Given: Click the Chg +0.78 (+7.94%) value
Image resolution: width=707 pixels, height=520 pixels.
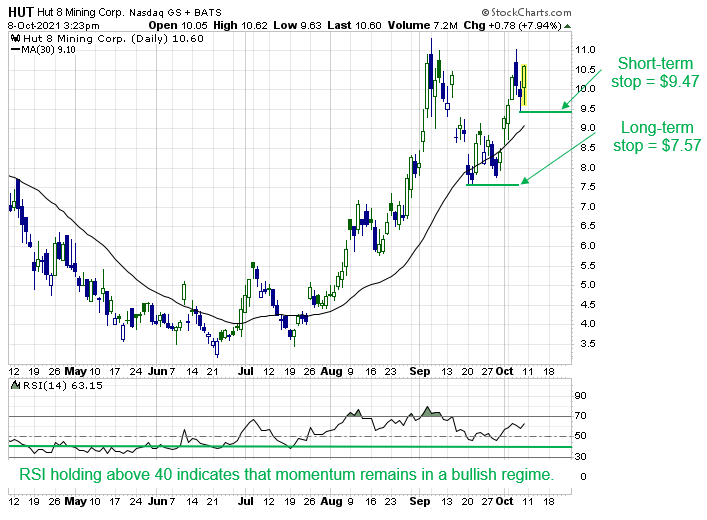Looking at the screenshot, I should (513, 25).
